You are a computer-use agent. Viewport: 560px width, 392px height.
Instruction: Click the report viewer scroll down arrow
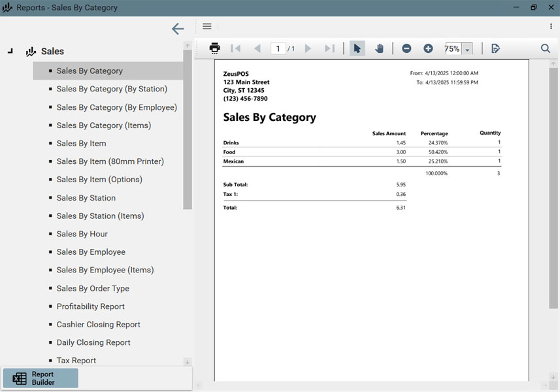(553, 377)
